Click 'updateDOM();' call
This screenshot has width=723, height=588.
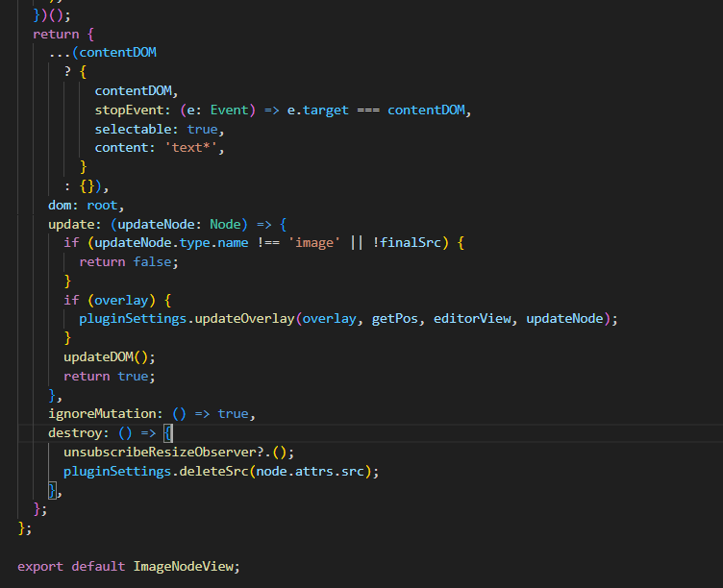(x=110, y=357)
